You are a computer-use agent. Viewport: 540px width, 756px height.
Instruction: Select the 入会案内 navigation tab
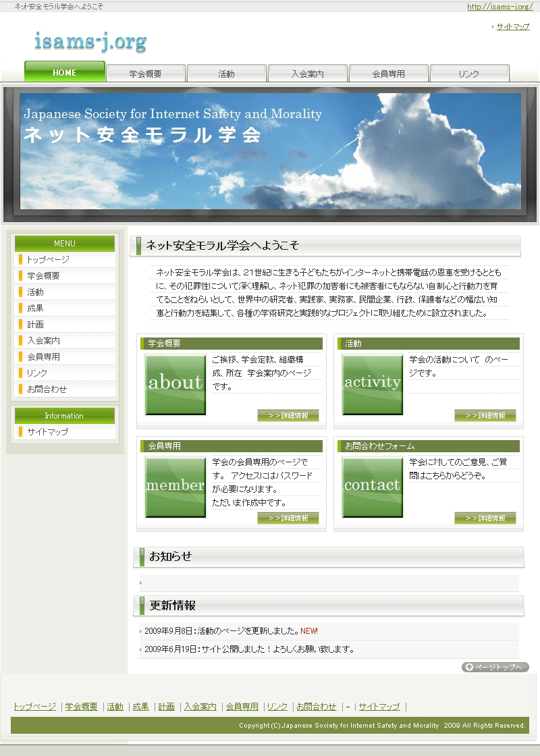coord(308,74)
